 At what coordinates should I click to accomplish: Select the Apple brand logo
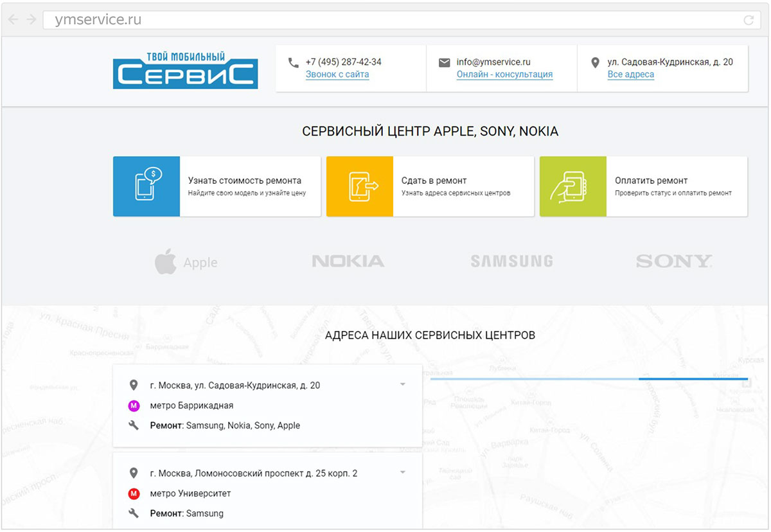coord(186,262)
